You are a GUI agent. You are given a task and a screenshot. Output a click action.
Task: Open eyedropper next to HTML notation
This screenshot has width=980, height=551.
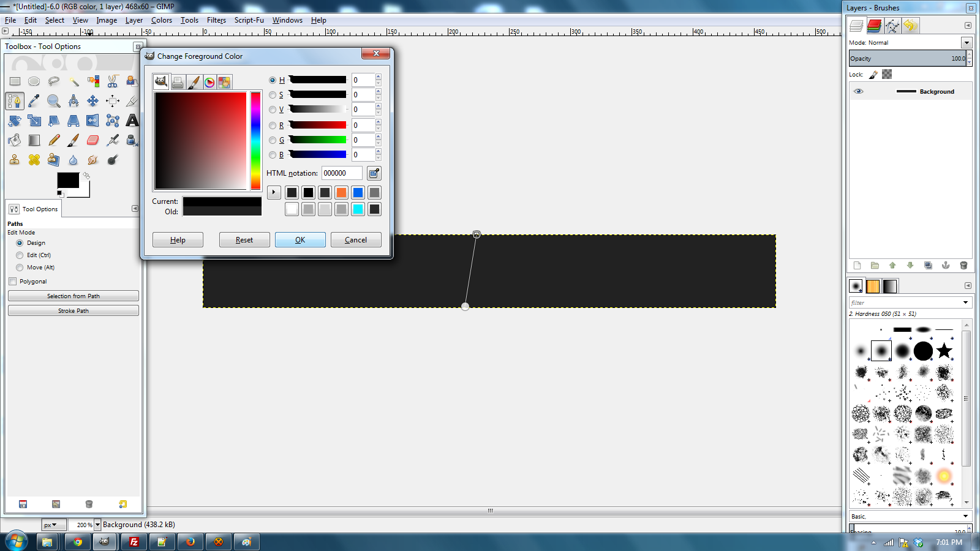[374, 173]
